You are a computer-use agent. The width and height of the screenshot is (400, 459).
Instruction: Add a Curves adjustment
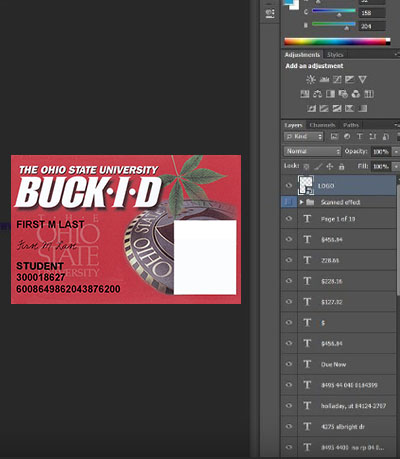click(x=337, y=79)
